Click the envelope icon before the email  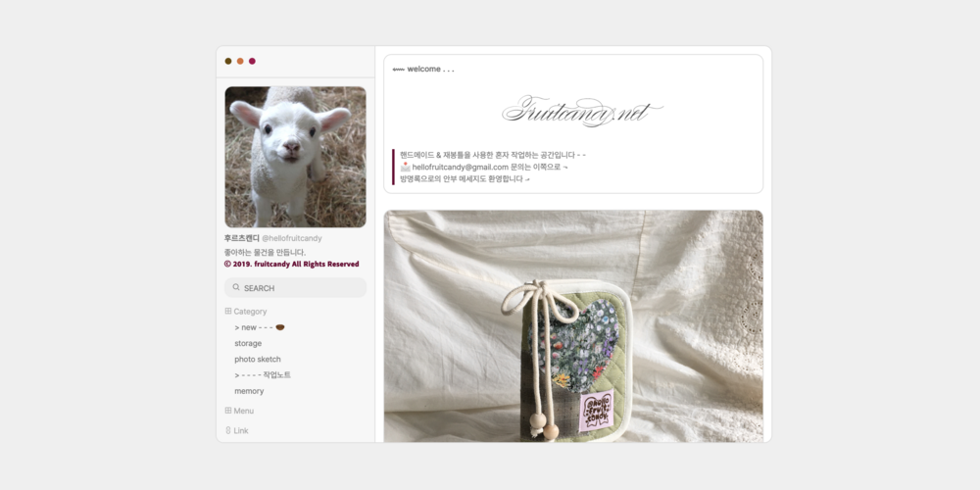(x=405, y=167)
